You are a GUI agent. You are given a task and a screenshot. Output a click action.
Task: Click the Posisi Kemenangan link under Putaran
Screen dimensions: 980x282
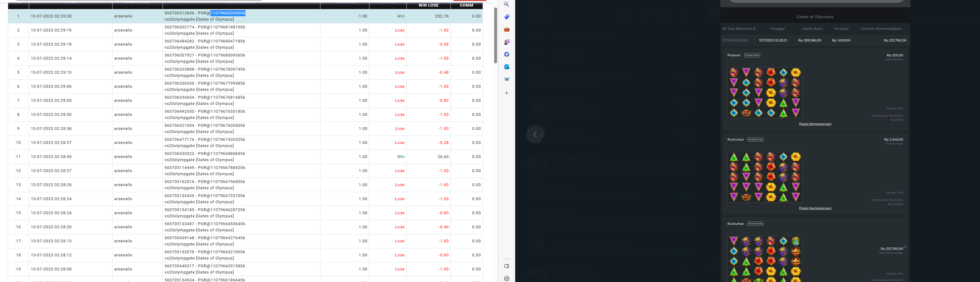click(x=815, y=124)
